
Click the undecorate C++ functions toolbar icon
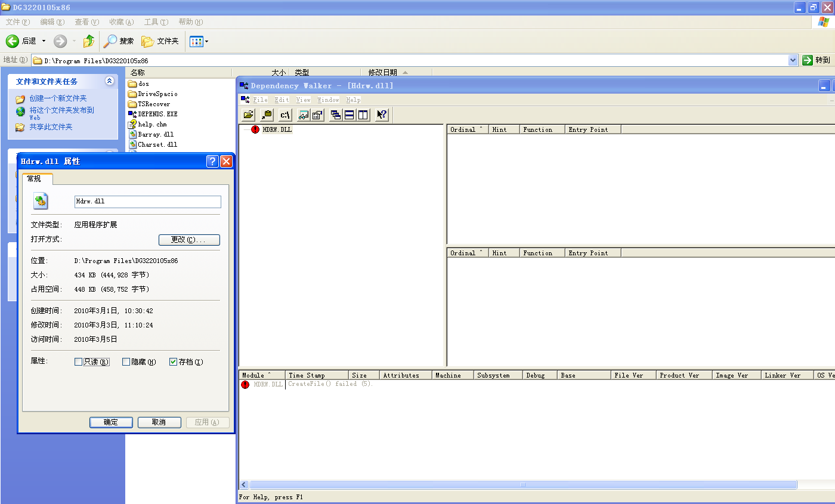[x=304, y=115]
